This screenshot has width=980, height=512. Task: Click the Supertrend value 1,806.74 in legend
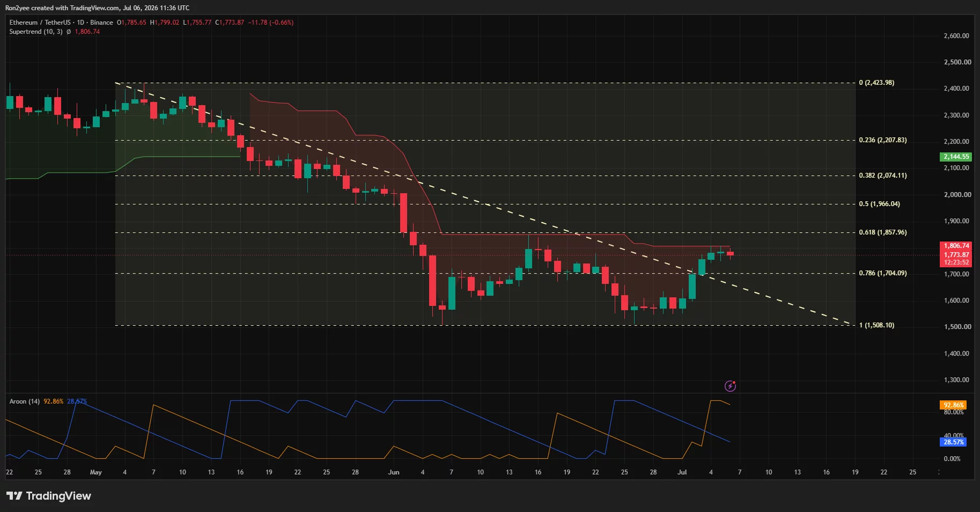tap(87, 32)
